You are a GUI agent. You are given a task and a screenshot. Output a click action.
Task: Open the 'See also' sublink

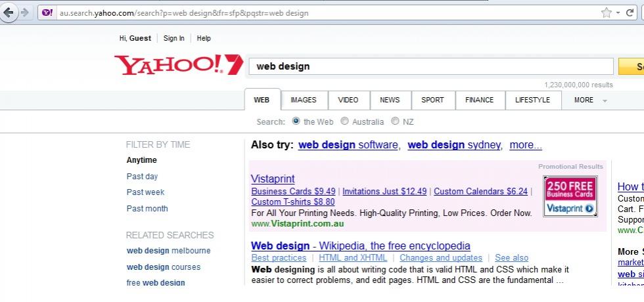coord(511,257)
